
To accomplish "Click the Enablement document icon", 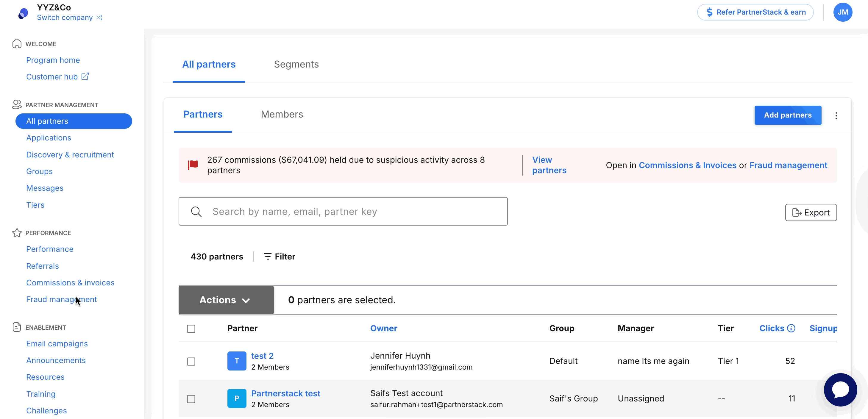I will pyautogui.click(x=17, y=327).
